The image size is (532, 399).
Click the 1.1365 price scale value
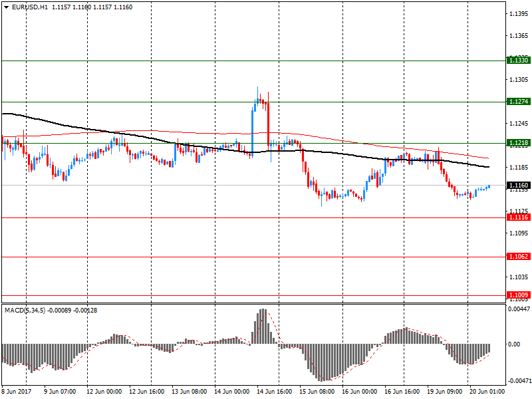click(519, 36)
